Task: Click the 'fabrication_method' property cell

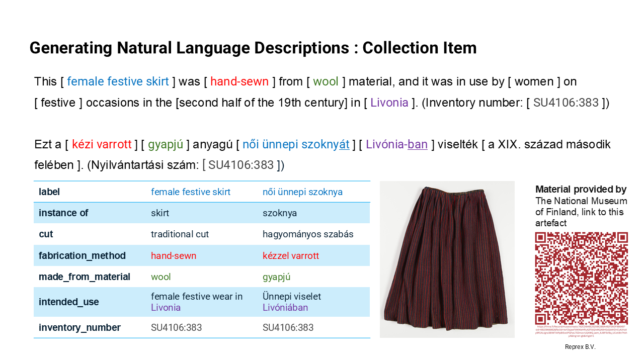Action: [x=90, y=255]
